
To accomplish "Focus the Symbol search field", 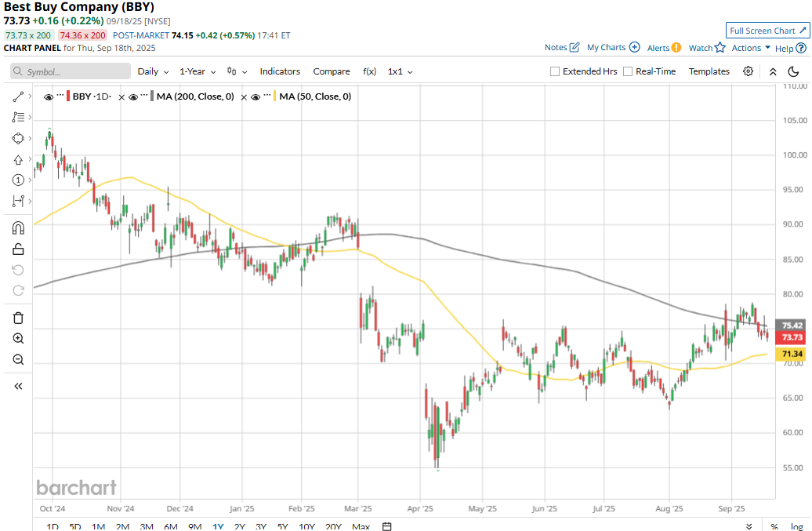I will click(x=71, y=71).
